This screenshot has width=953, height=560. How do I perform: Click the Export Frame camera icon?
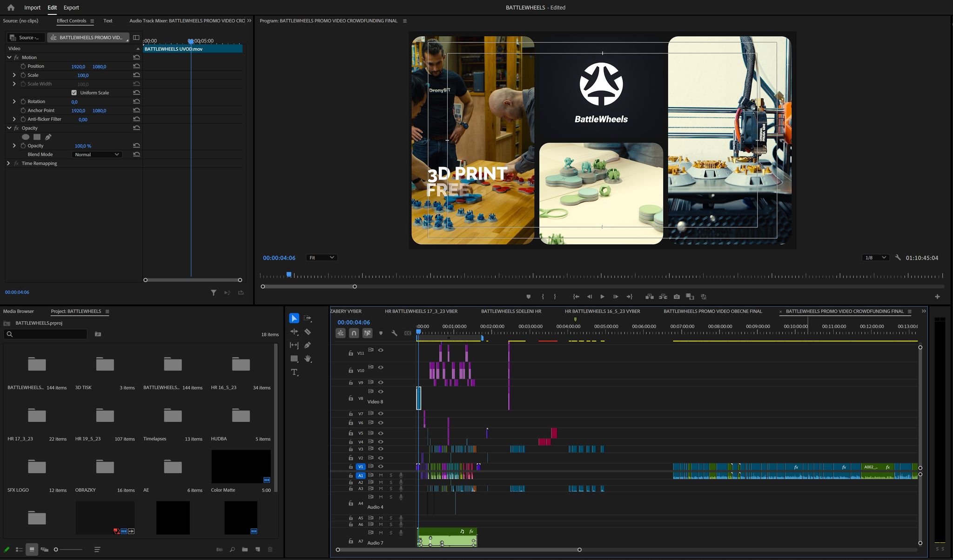(x=677, y=297)
